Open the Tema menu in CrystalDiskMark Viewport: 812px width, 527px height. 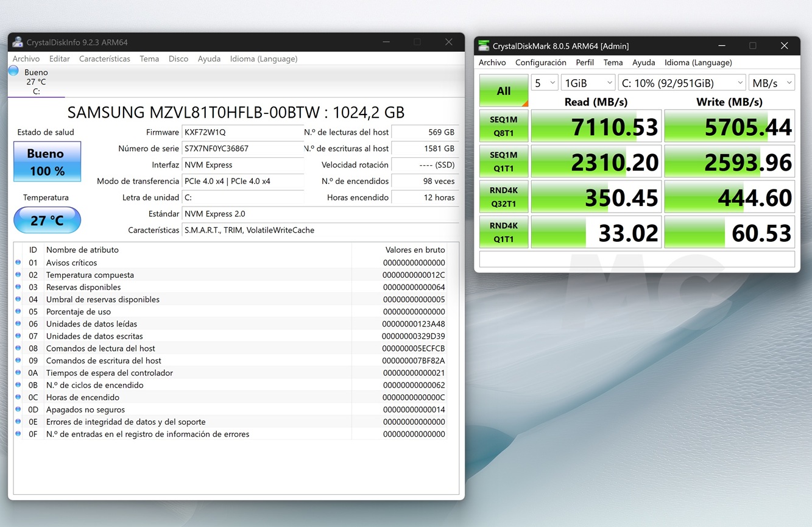pyautogui.click(x=613, y=62)
